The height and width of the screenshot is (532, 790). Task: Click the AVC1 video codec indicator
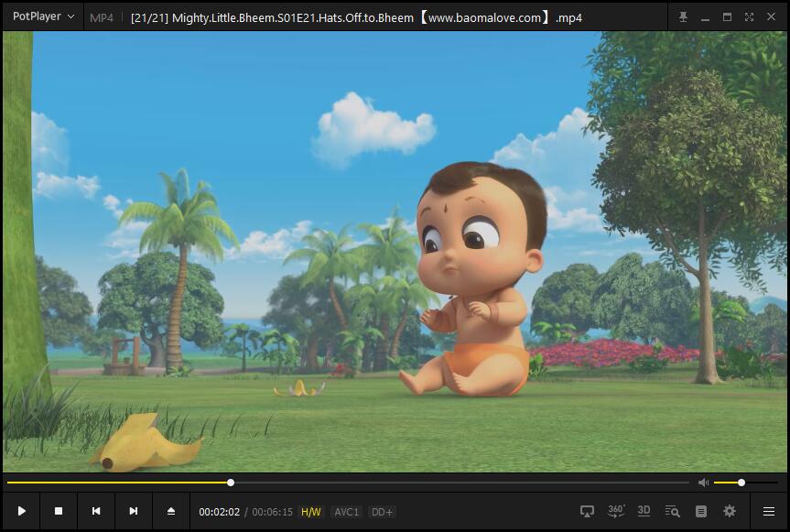click(x=347, y=512)
